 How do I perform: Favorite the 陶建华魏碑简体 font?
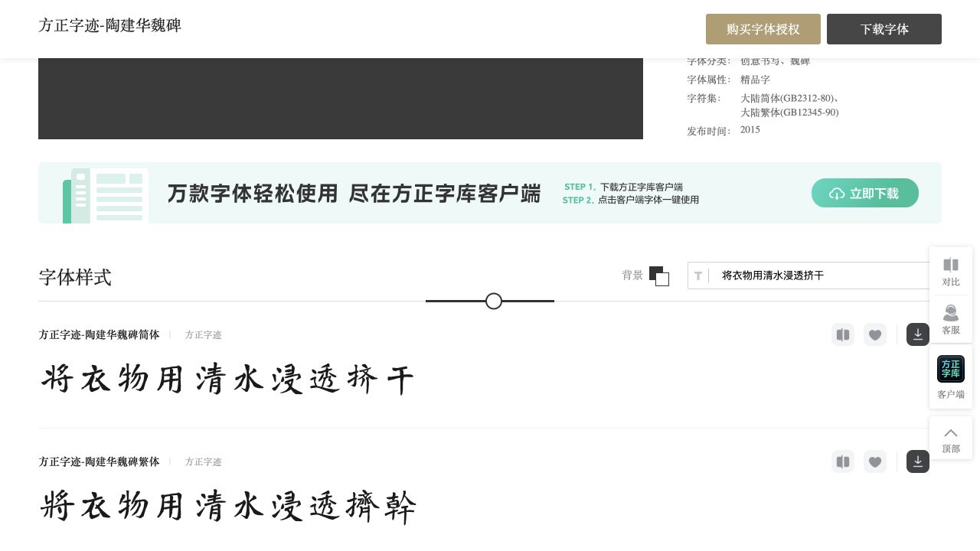tap(875, 334)
